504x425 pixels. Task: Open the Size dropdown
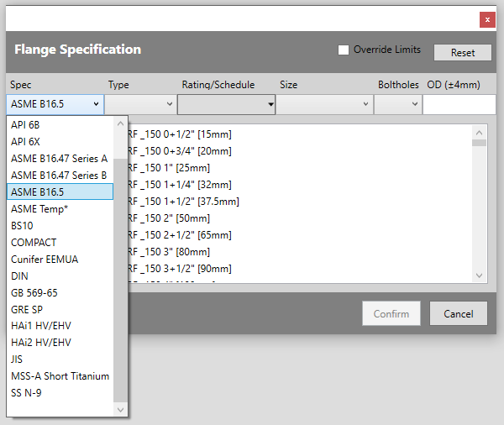[324, 104]
